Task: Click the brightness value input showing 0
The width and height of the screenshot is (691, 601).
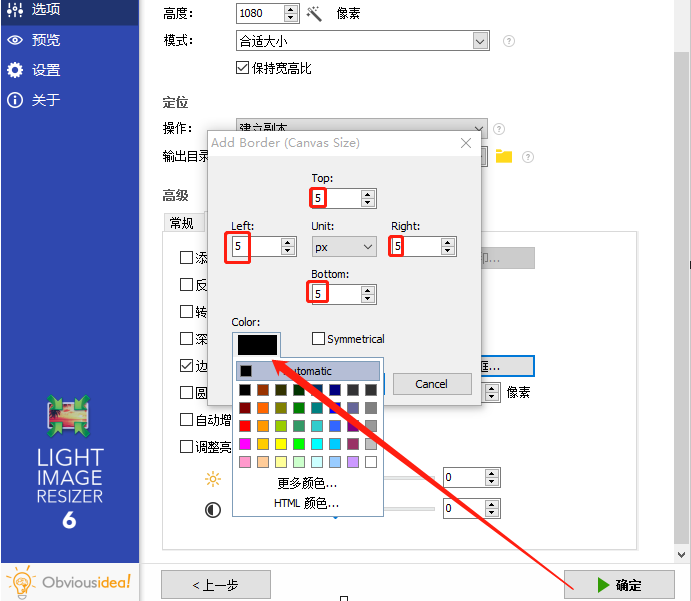Action: tap(464, 478)
